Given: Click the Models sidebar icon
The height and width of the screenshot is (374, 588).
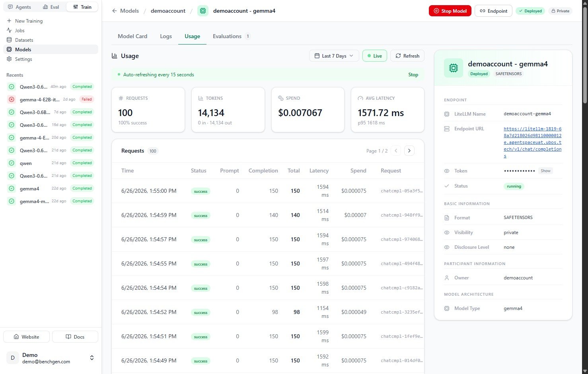Looking at the screenshot, I should (x=9, y=49).
